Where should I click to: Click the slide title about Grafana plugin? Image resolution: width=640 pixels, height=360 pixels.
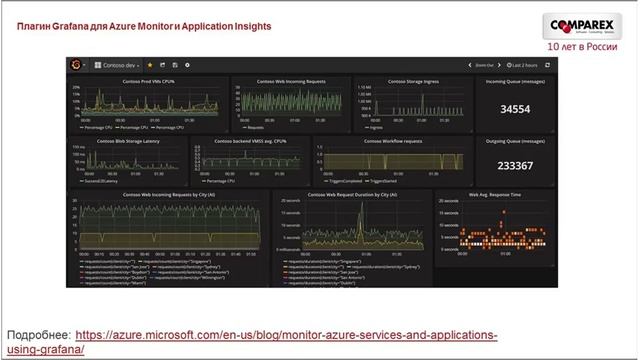[144, 27]
